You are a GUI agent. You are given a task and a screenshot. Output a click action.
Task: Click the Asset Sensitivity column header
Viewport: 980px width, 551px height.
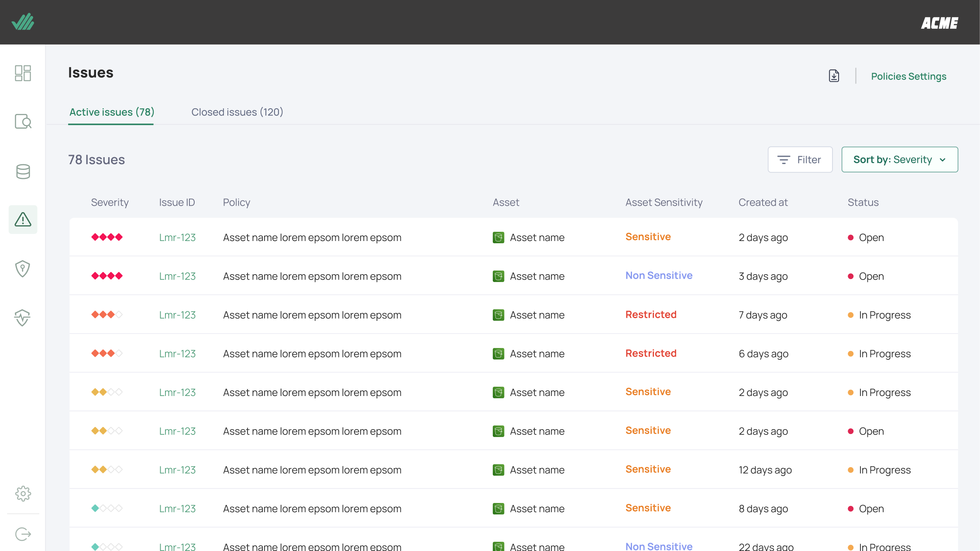point(664,203)
